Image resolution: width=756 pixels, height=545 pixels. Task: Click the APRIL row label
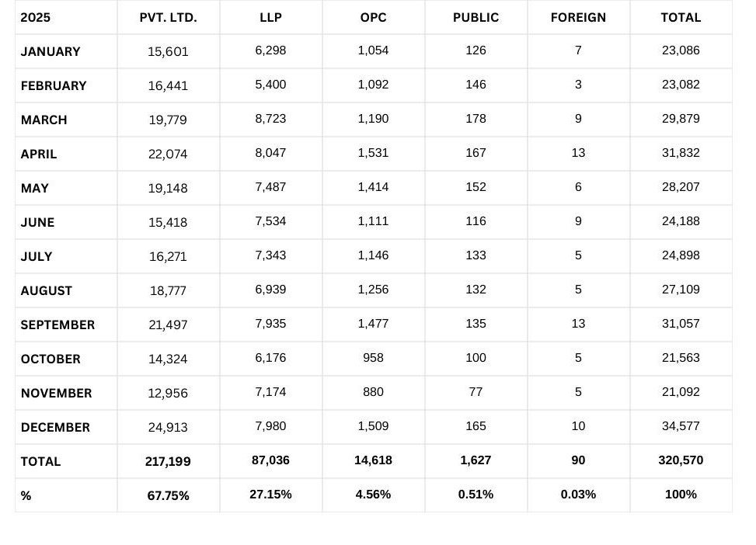click(x=39, y=154)
